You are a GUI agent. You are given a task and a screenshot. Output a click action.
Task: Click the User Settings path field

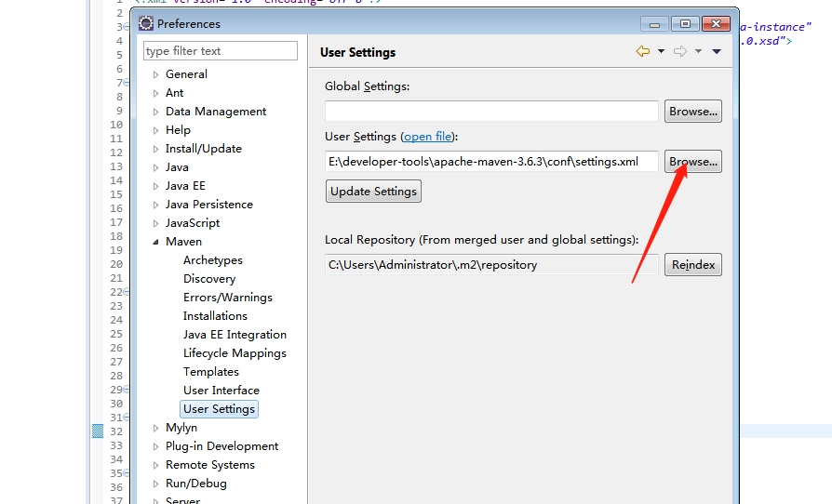(x=491, y=161)
